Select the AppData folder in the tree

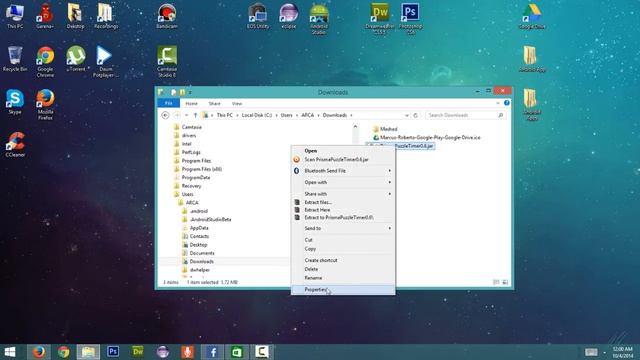pyautogui.click(x=199, y=228)
